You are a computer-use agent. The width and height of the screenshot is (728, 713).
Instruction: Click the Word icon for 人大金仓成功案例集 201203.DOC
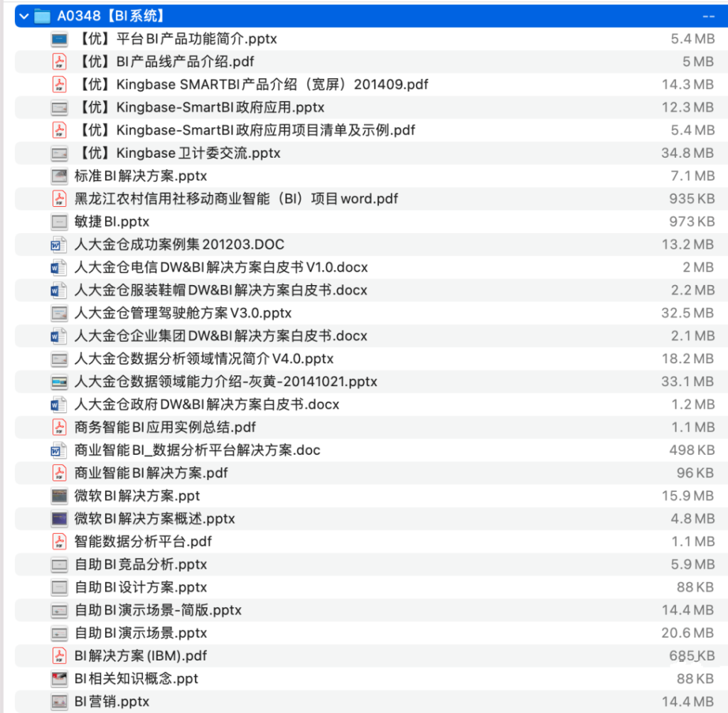(60, 245)
